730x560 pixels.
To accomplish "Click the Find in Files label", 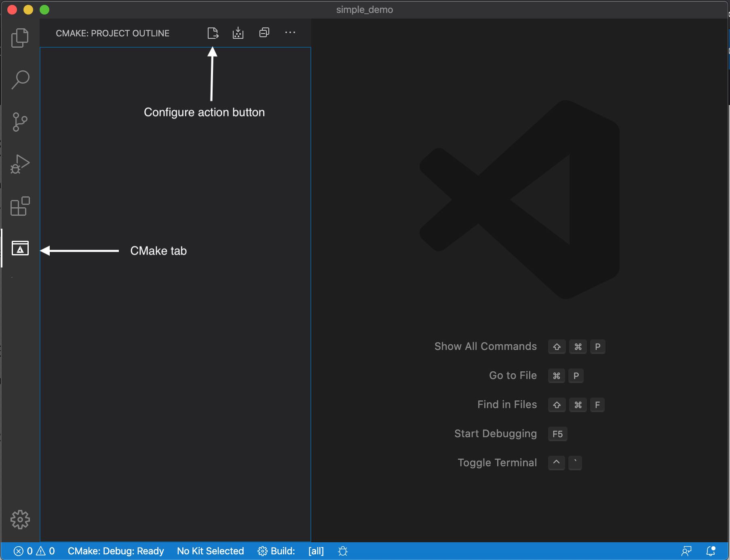I will [507, 405].
